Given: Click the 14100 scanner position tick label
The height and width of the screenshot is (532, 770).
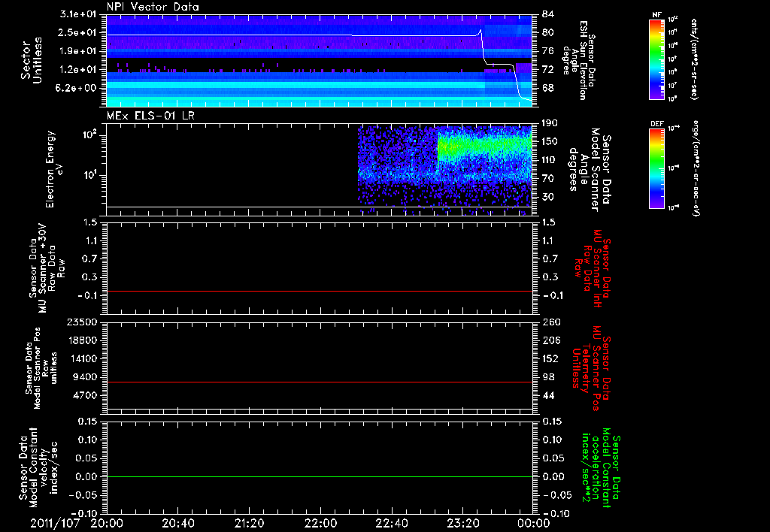Looking at the screenshot, I should 81,358.
